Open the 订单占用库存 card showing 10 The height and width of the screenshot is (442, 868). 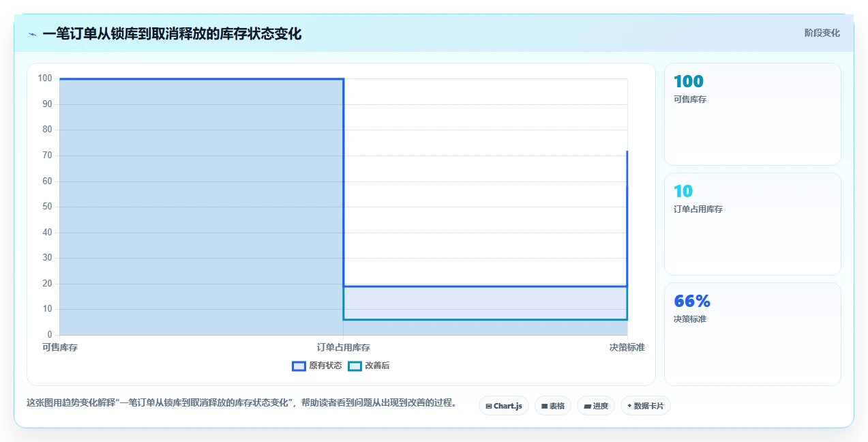[x=752, y=224]
